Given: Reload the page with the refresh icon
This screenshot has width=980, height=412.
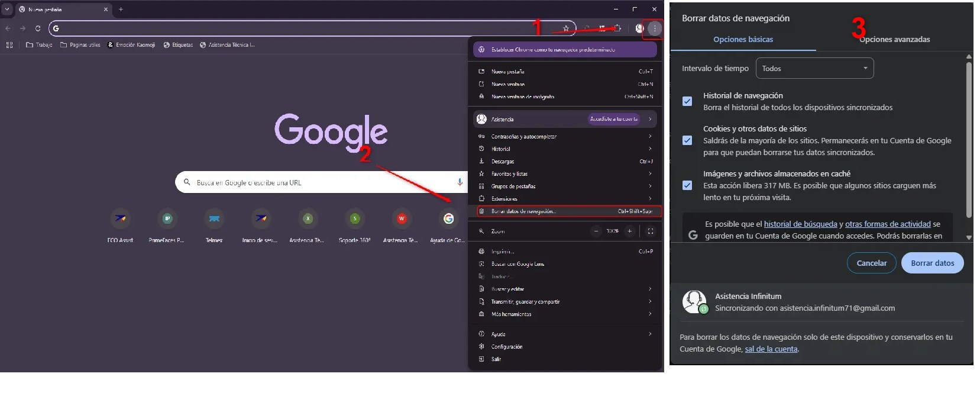Looking at the screenshot, I should [38, 28].
